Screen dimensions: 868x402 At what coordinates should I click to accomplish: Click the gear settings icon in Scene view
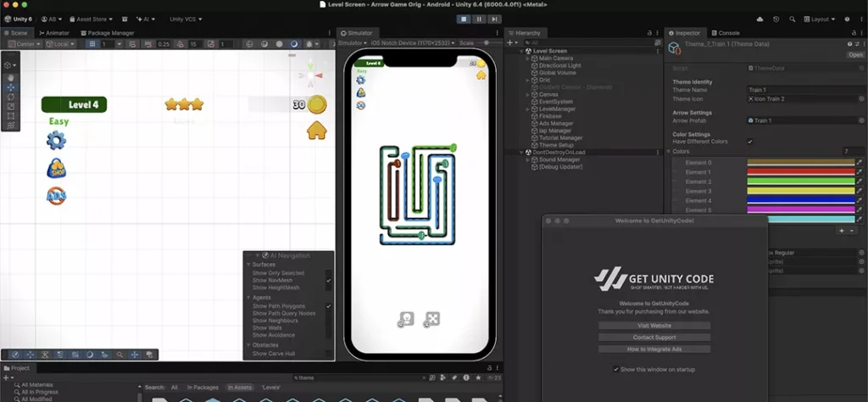pos(56,141)
